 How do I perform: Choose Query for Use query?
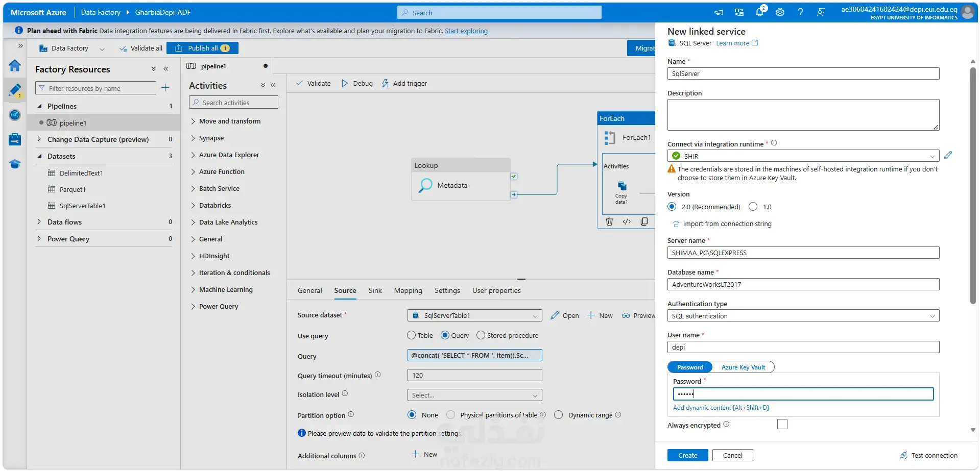pyautogui.click(x=445, y=335)
